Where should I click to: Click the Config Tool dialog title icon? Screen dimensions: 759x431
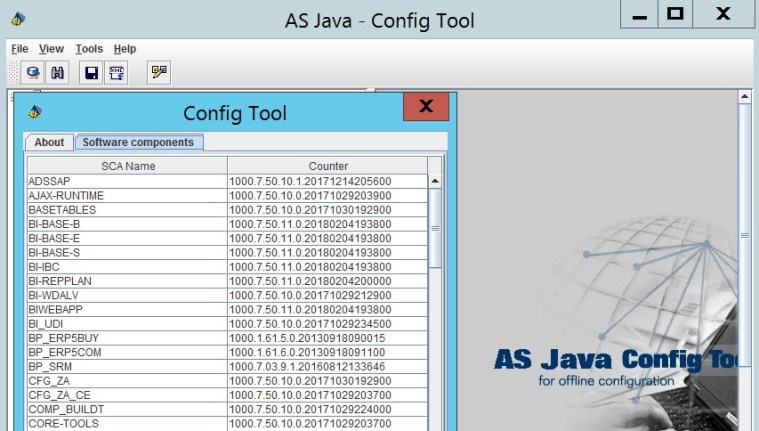click(x=34, y=112)
